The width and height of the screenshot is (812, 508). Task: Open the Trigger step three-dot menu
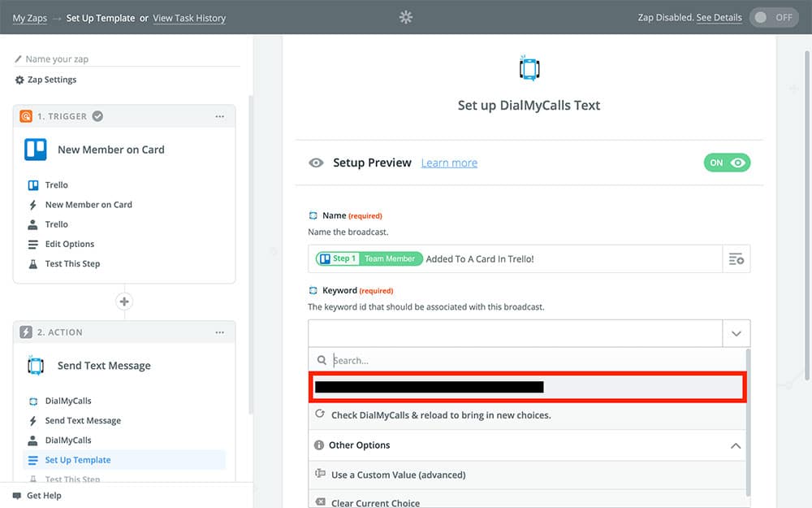click(219, 116)
